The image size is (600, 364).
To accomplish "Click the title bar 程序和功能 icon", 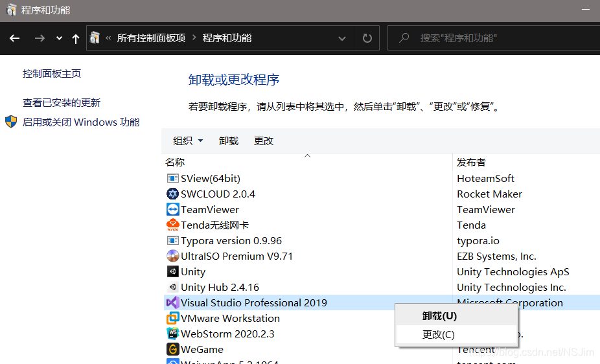I will point(12,10).
